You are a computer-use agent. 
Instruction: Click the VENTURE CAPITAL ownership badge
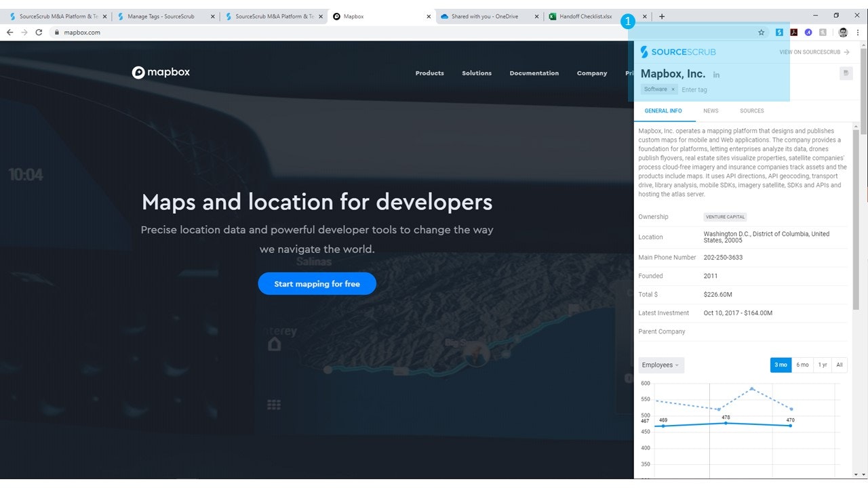[x=726, y=217]
